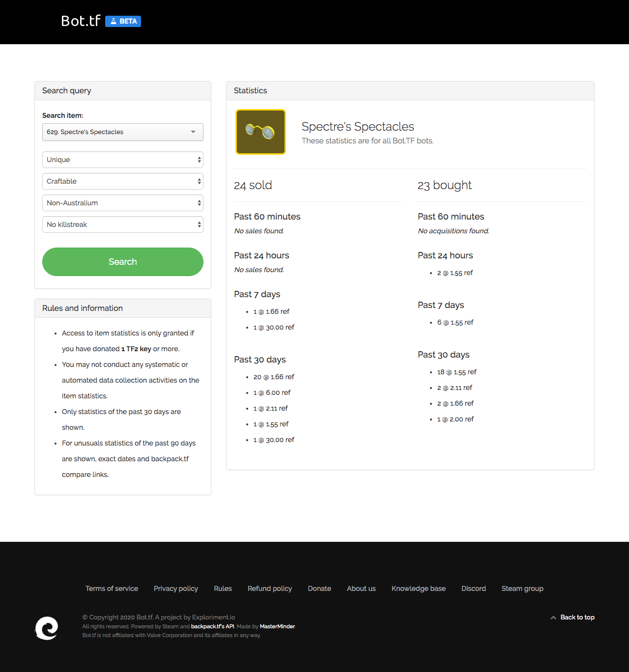Click the Statistics panel header

coord(410,91)
